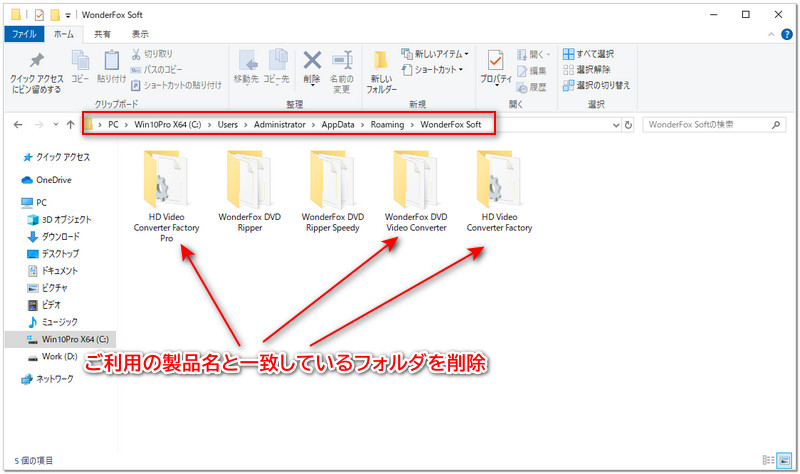Click Win10Pro X64 (C:) in breadcrumb

point(167,124)
